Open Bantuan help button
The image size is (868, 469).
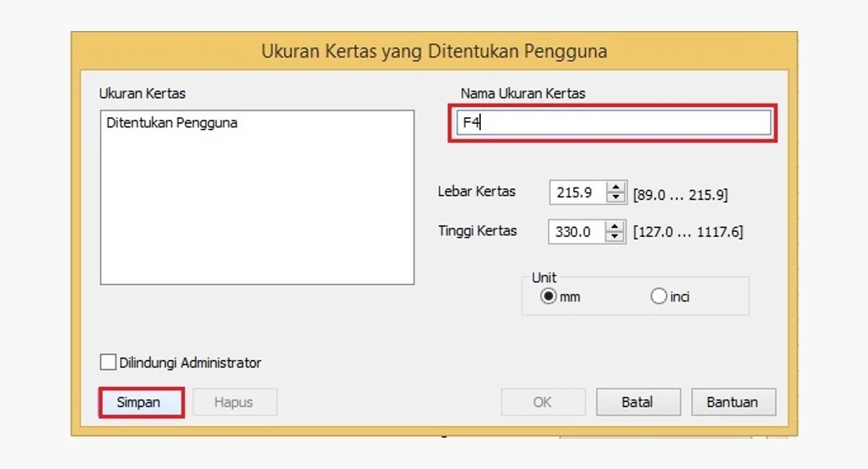[733, 402]
